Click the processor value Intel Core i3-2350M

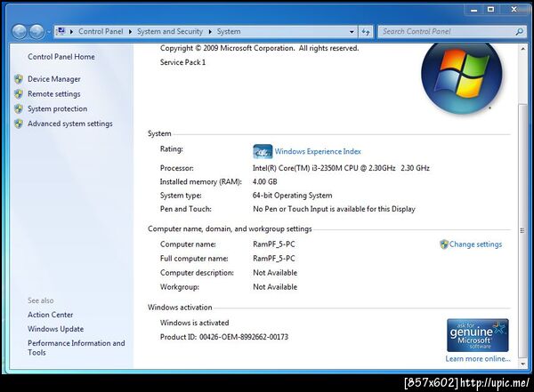point(341,168)
